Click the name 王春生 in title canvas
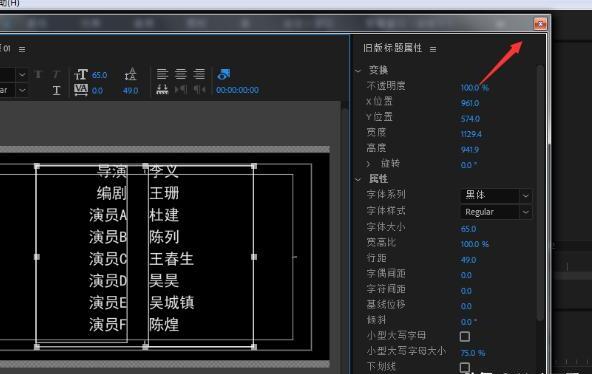The width and height of the screenshot is (592, 374). (171, 259)
